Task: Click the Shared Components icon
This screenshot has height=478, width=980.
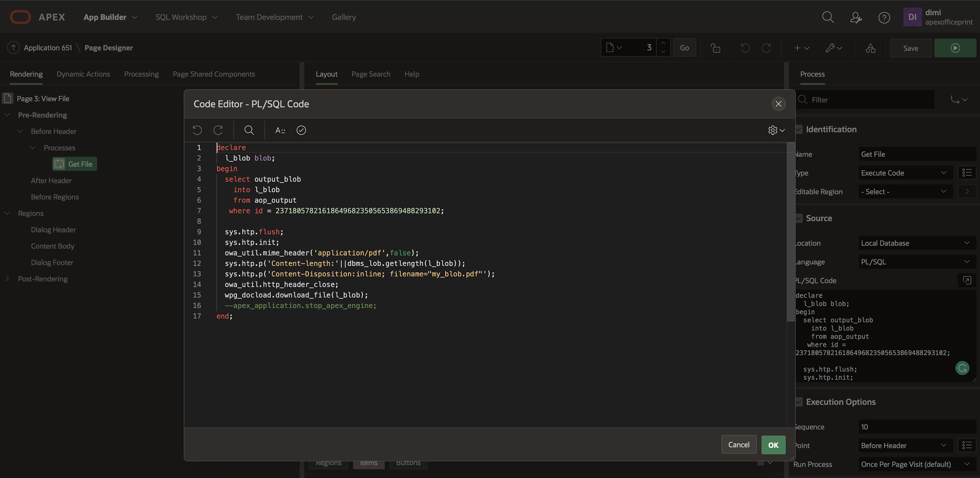Action: pos(870,48)
